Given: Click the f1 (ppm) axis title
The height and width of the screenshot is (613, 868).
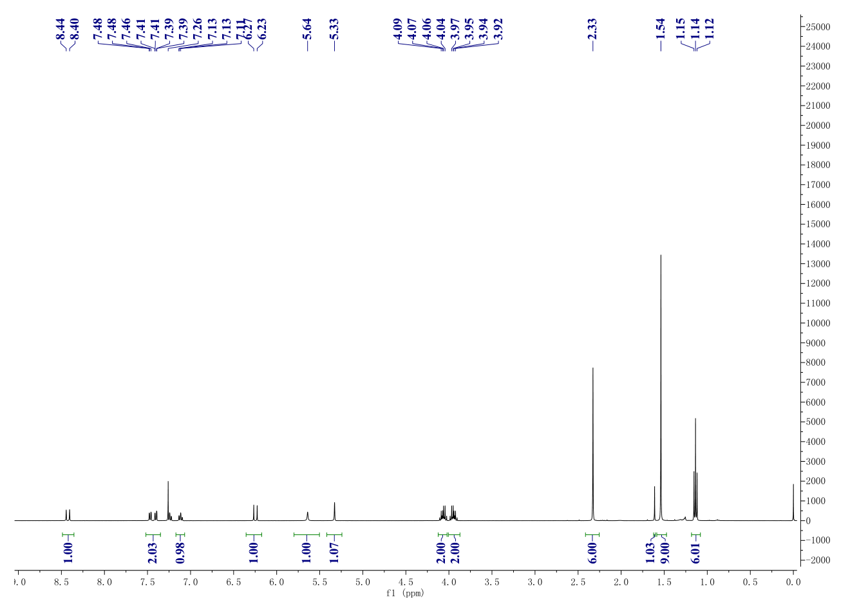Looking at the screenshot, I should coord(405,593).
